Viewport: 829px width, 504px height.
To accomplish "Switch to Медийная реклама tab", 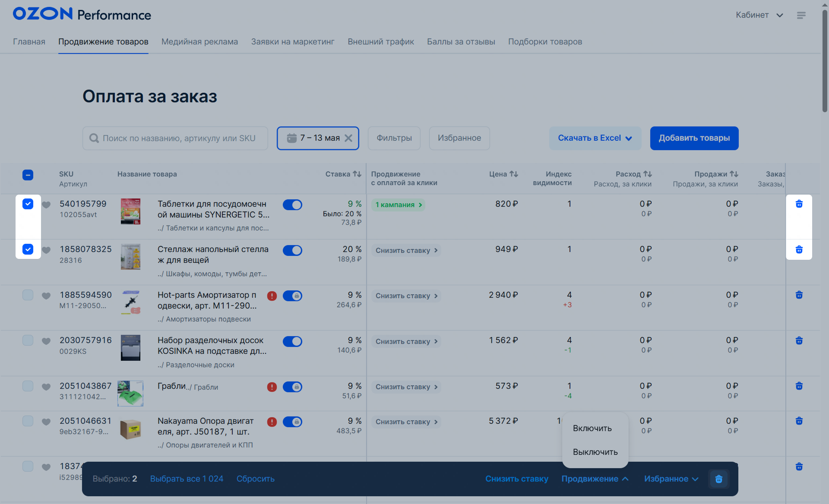I will (x=199, y=42).
